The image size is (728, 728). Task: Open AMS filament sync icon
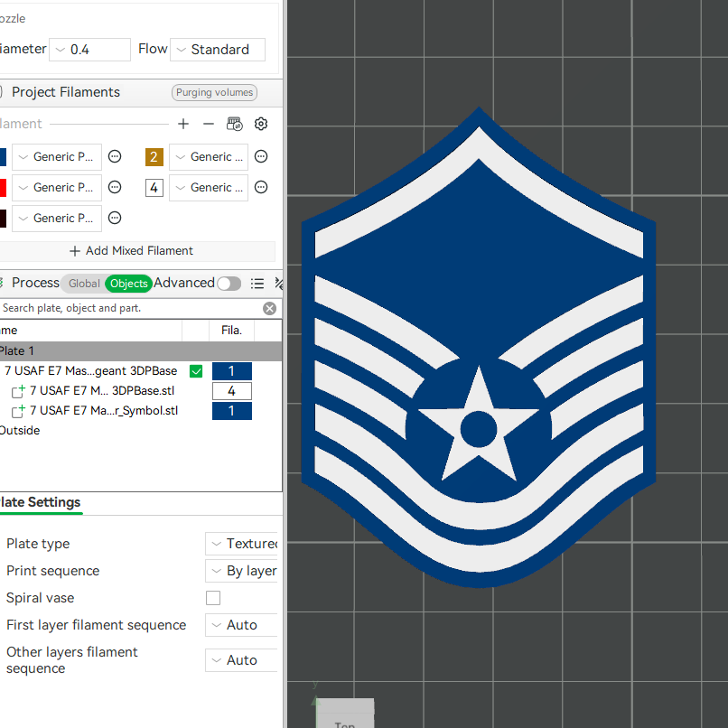pyautogui.click(x=235, y=124)
